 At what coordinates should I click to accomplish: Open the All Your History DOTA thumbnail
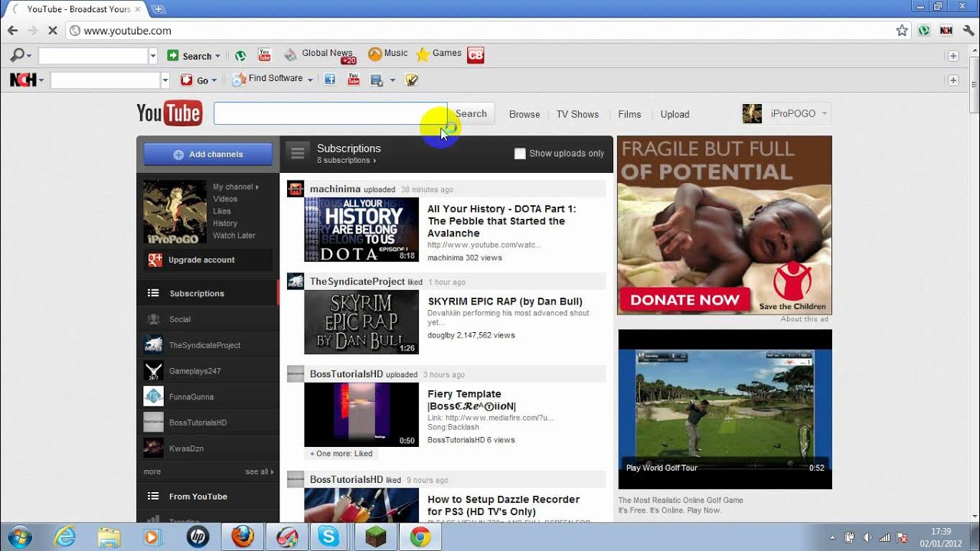[361, 230]
